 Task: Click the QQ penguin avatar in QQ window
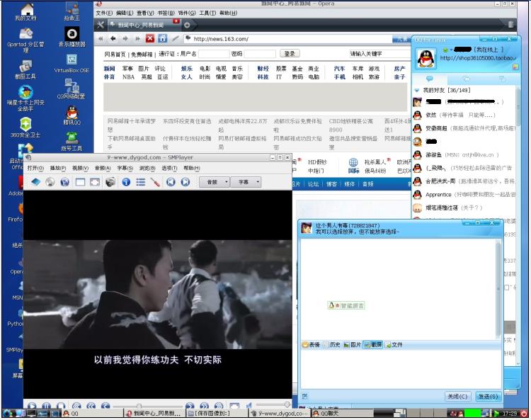click(x=426, y=59)
